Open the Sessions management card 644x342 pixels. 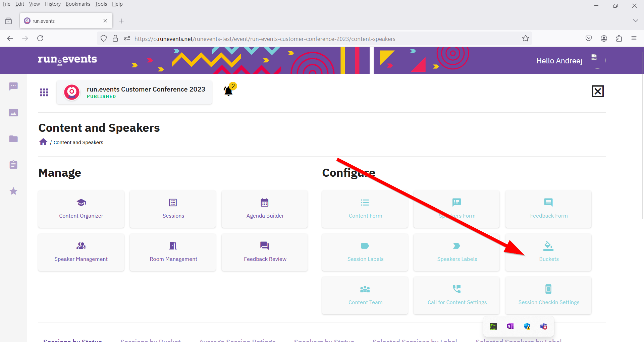173,209
